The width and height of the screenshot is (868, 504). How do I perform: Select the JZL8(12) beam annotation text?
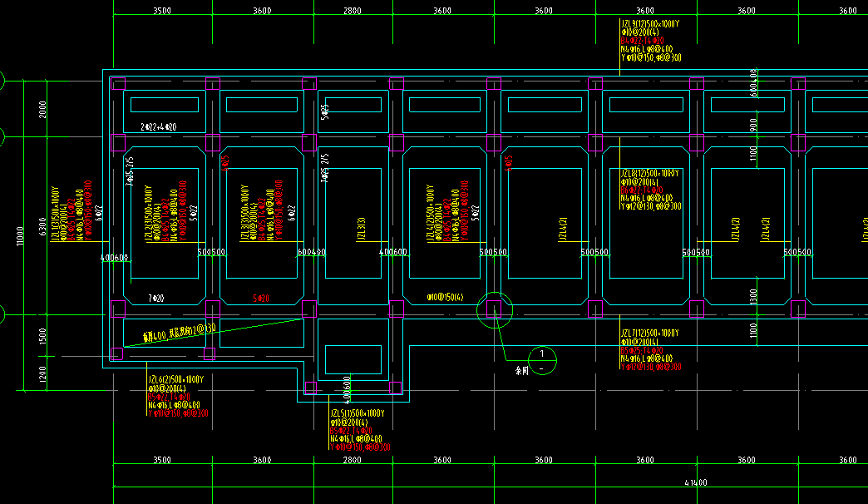click(651, 190)
